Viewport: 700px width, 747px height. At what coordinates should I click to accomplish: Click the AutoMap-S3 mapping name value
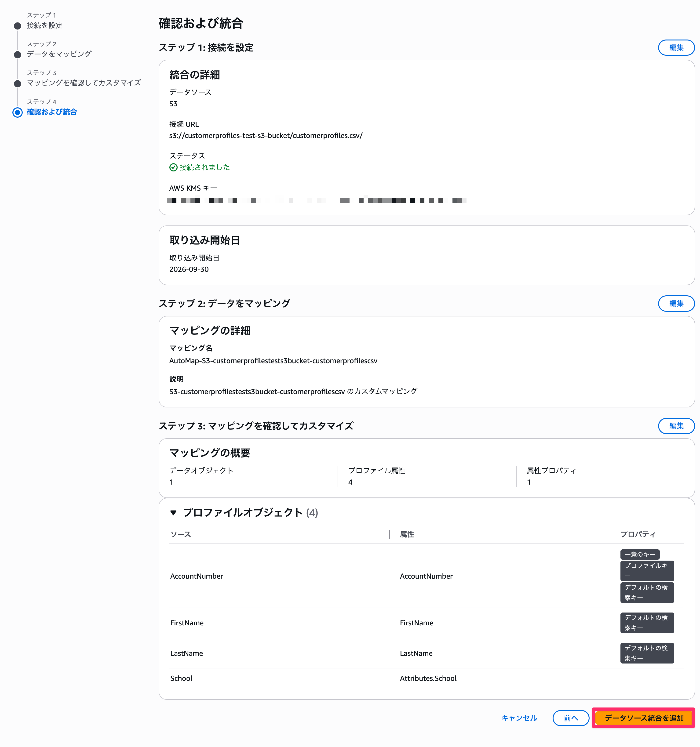click(x=273, y=361)
